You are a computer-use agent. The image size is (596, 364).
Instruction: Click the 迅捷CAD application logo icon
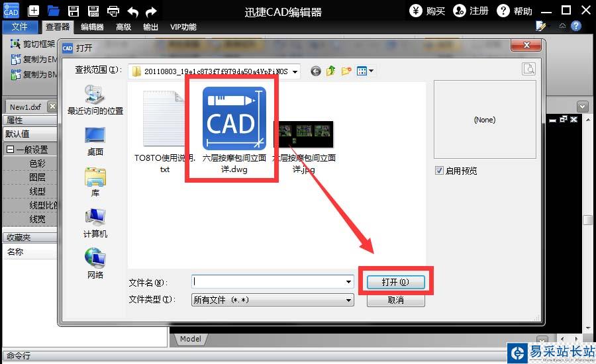click(x=11, y=11)
